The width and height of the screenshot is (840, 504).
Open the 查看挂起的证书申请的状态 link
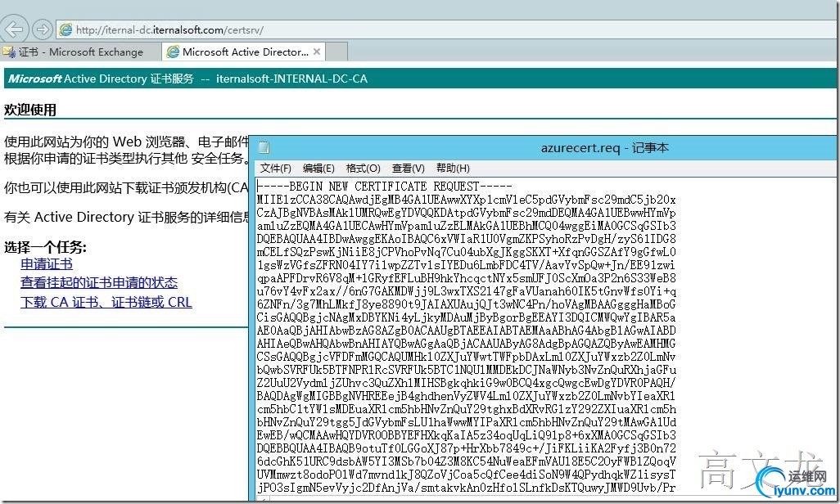tap(99, 282)
